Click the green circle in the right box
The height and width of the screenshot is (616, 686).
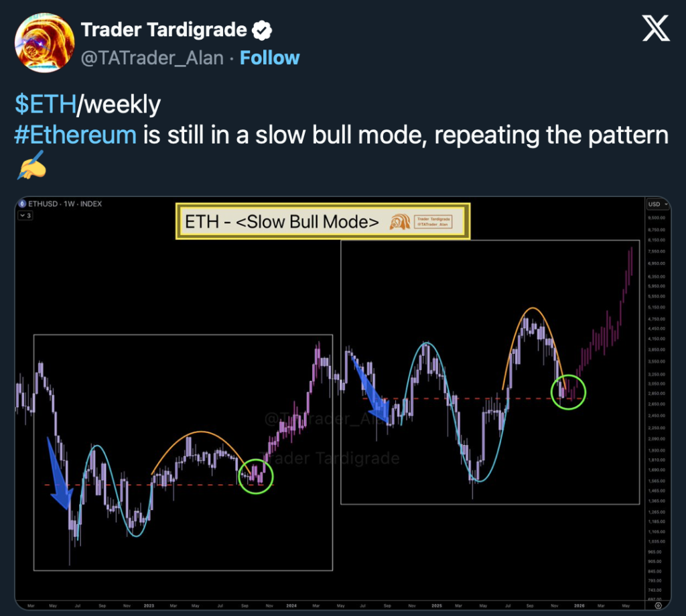[x=568, y=392]
